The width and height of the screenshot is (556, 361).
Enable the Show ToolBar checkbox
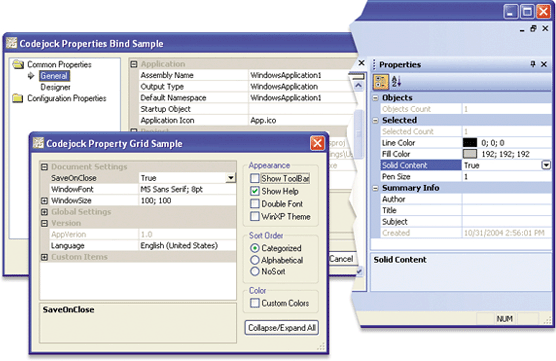pos(255,178)
